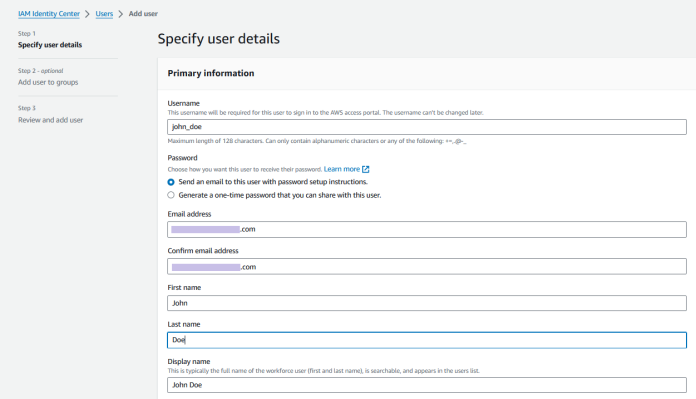Click the Last name field with Doe
This screenshot has width=696, height=399.
pyautogui.click(x=427, y=340)
